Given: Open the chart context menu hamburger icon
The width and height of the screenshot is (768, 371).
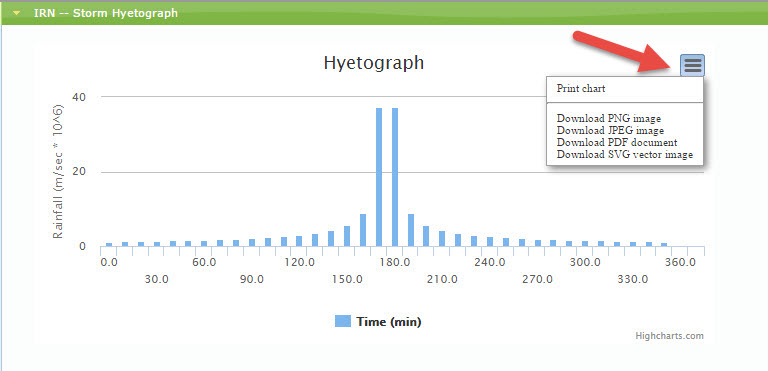Looking at the screenshot, I should [692, 65].
